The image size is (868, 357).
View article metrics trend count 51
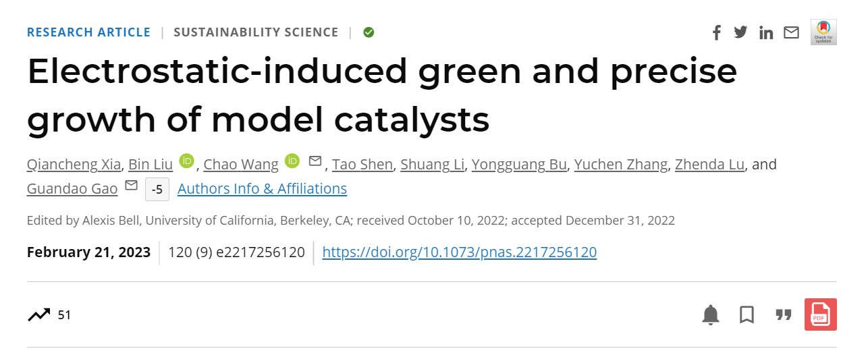(49, 314)
